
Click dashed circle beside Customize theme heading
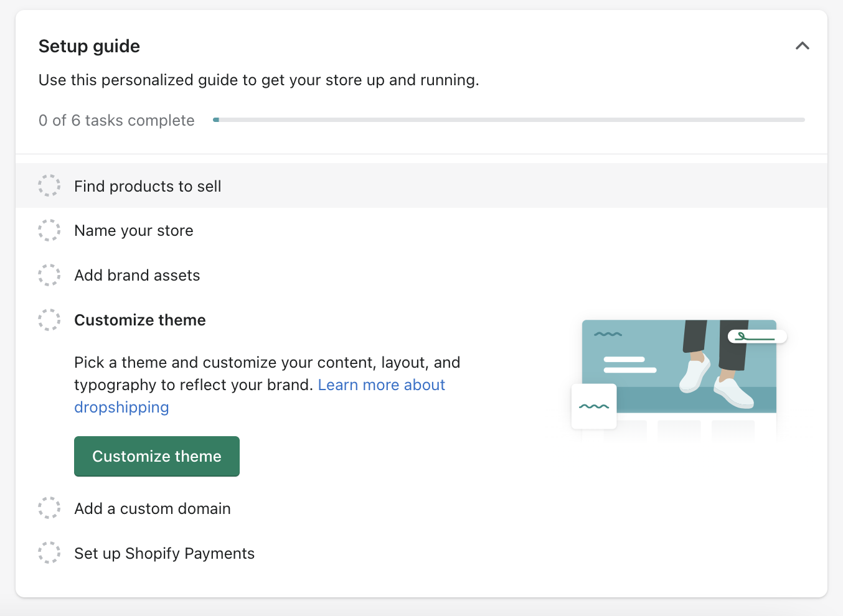pos(49,320)
